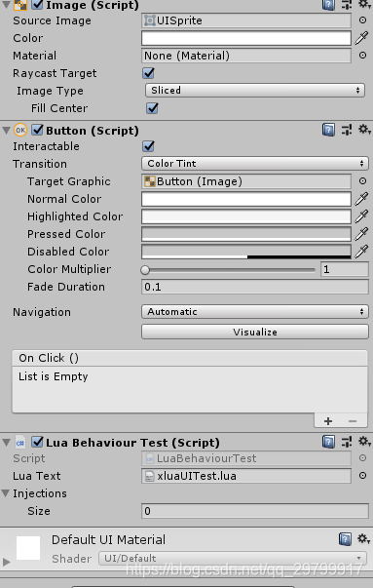
Task: Open object picker for Lua Text
Action: coord(362,476)
